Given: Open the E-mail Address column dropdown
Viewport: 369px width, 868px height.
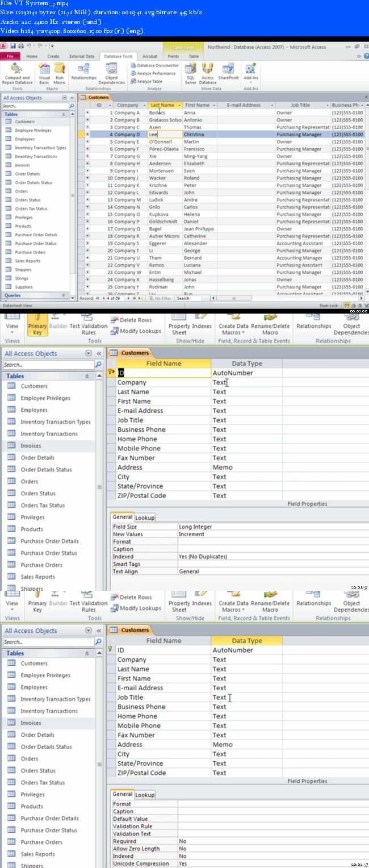Looking at the screenshot, I should (272, 105).
